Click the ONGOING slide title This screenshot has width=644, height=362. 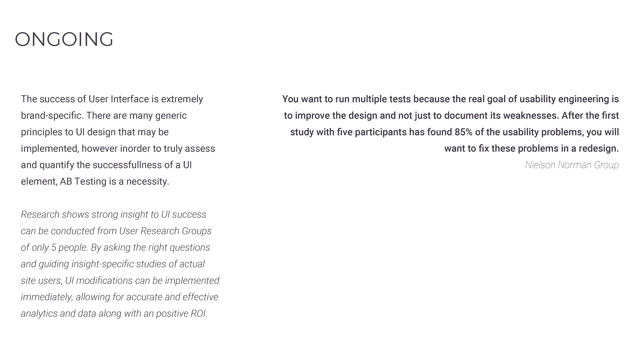[64, 40]
